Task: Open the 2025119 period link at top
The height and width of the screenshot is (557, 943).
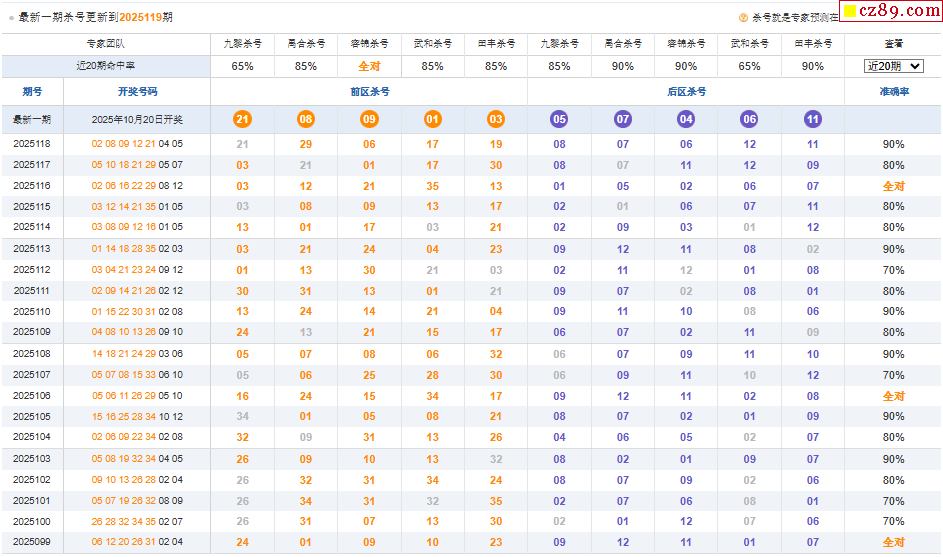Action: (140, 17)
